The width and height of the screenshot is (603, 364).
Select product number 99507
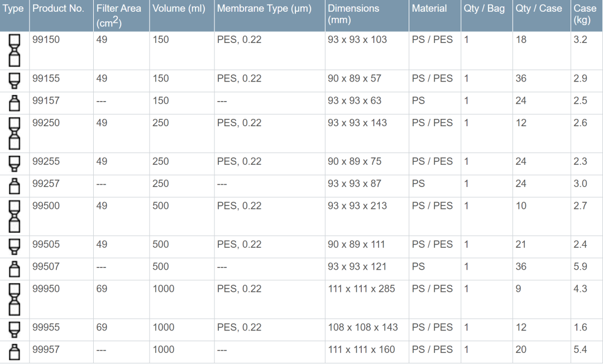coord(46,267)
